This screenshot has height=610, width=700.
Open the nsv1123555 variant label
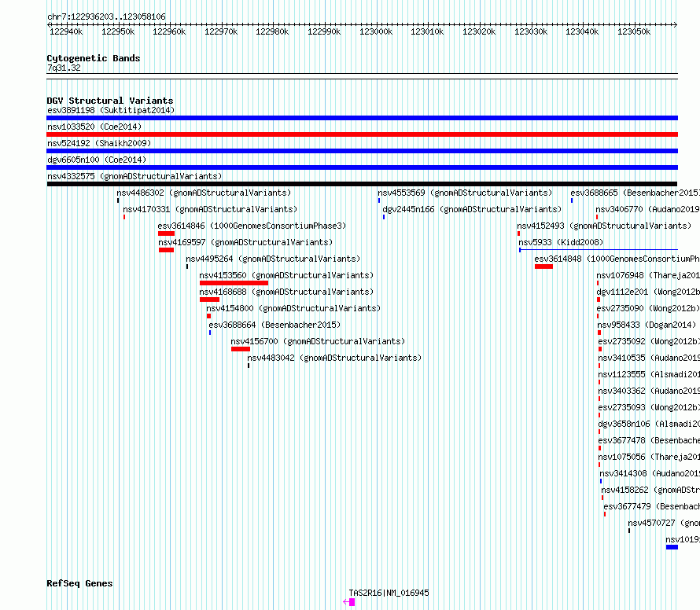(649, 374)
